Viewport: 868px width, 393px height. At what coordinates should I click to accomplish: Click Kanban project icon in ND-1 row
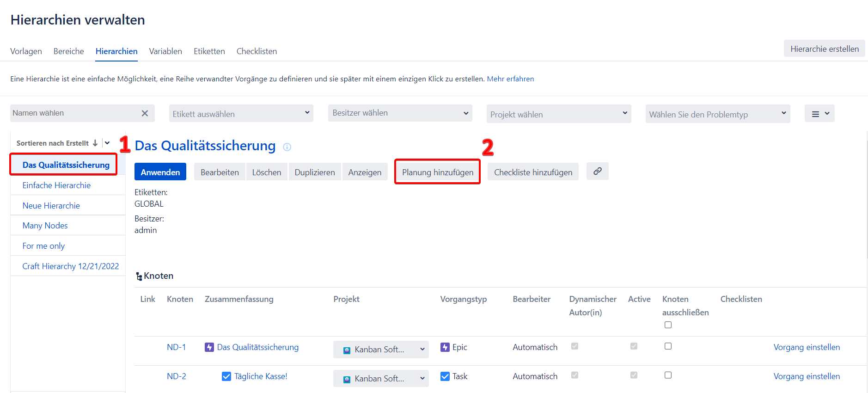point(347,350)
